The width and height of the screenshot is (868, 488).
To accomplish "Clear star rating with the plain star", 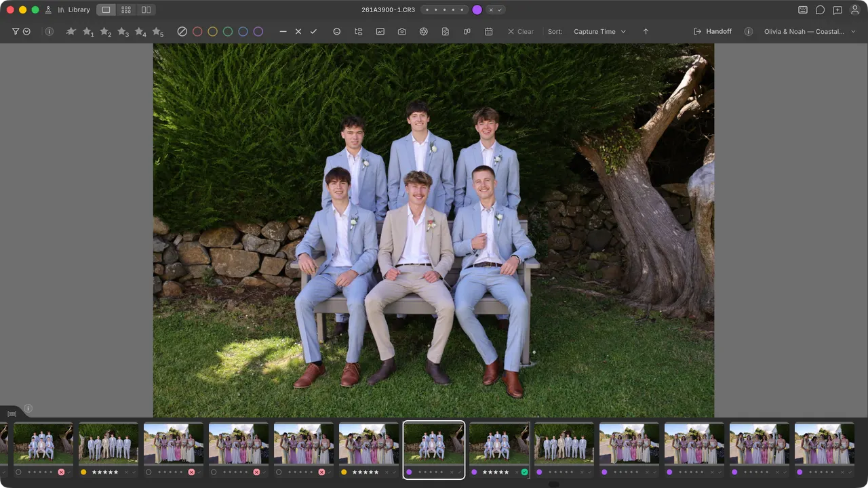I will pyautogui.click(x=71, y=31).
